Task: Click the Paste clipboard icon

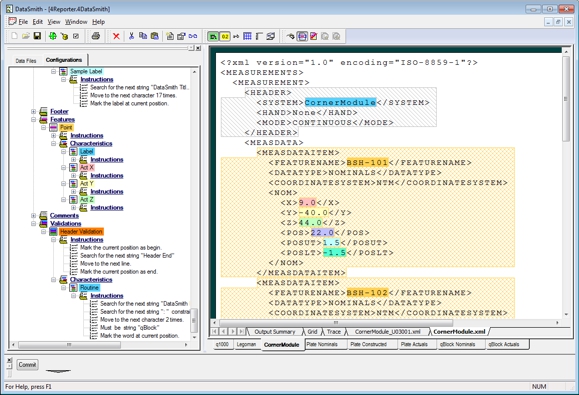Action: tap(154, 36)
